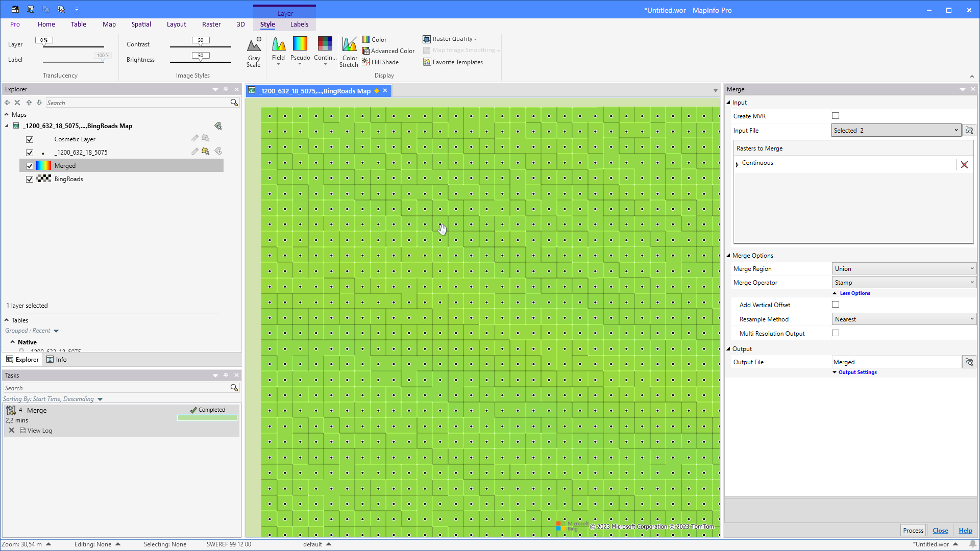Image resolution: width=980 pixels, height=551 pixels.
Task: Enable Add Vertical Offset
Action: click(x=836, y=304)
